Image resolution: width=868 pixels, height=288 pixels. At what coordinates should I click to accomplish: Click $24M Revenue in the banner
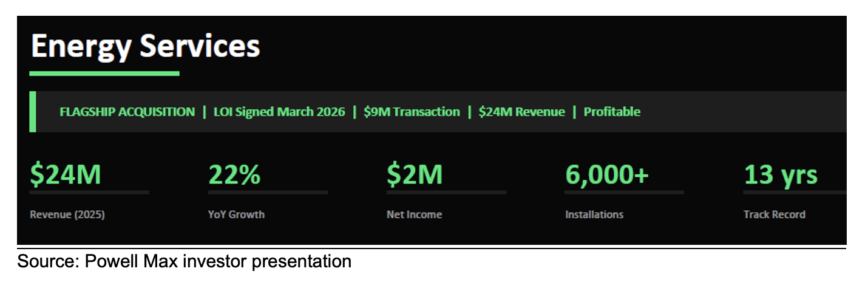pyautogui.click(x=521, y=112)
